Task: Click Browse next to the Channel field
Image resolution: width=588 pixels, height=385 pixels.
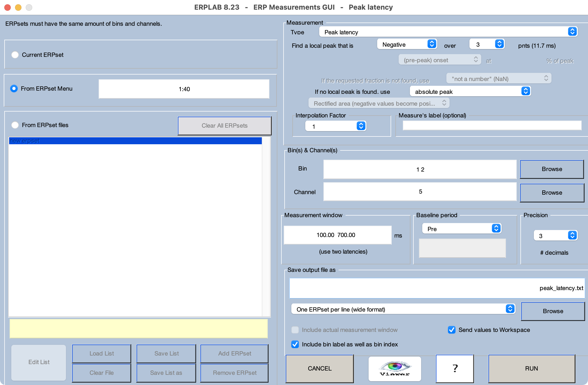Action: pos(552,193)
